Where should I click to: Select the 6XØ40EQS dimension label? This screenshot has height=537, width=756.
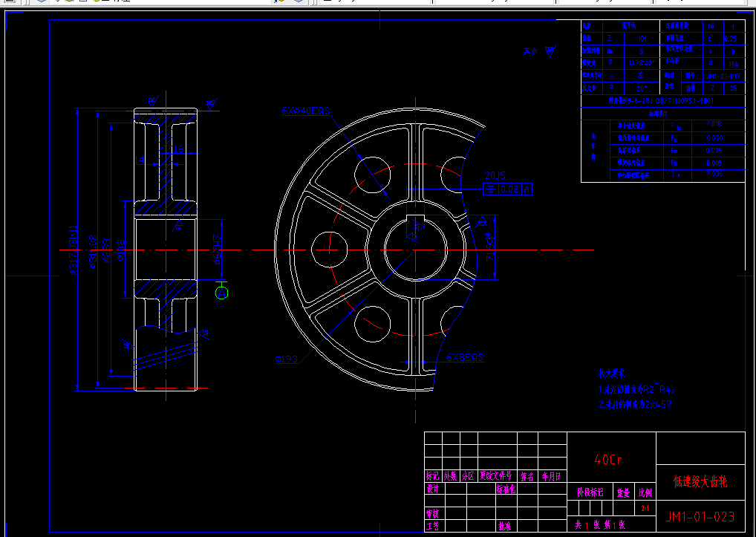point(306,111)
